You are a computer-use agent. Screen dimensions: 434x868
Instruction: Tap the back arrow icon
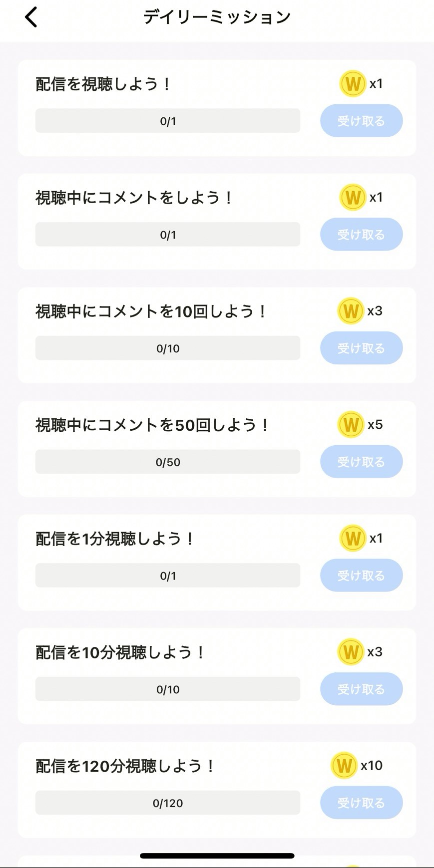tap(31, 17)
